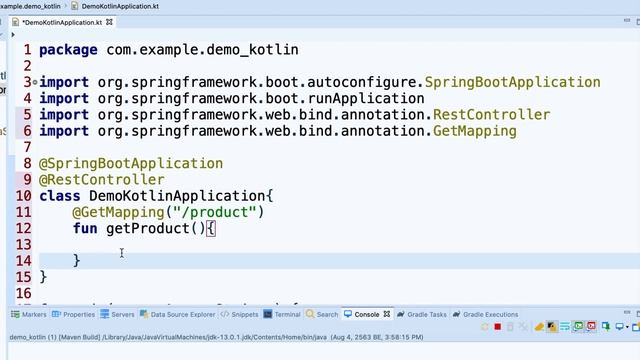Collapse the import block fold marker on line 3
This screenshot has width=640, height=360.
point(35,82)
